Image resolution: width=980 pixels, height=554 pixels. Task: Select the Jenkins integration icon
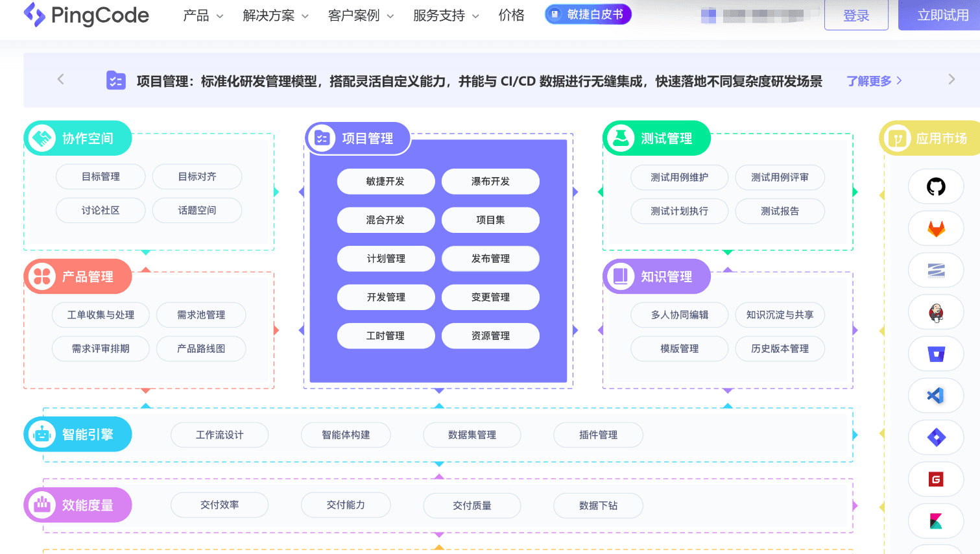tap(935, 313)
